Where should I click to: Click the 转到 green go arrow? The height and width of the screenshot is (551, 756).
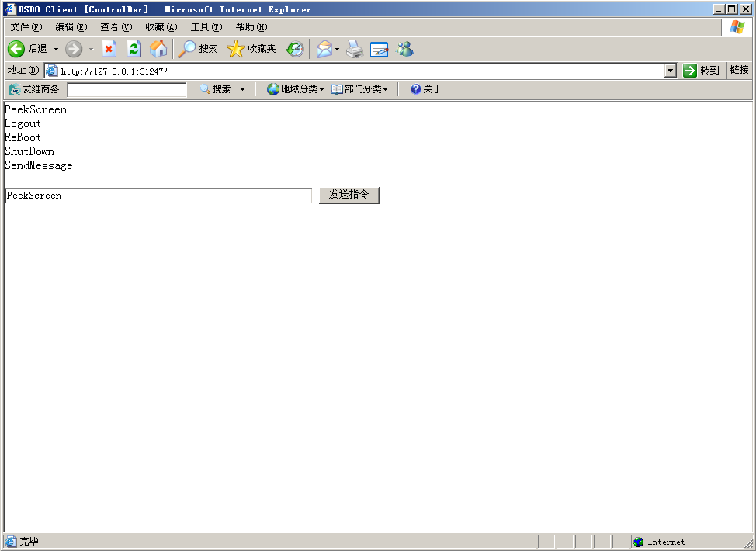tap(690, 71)
